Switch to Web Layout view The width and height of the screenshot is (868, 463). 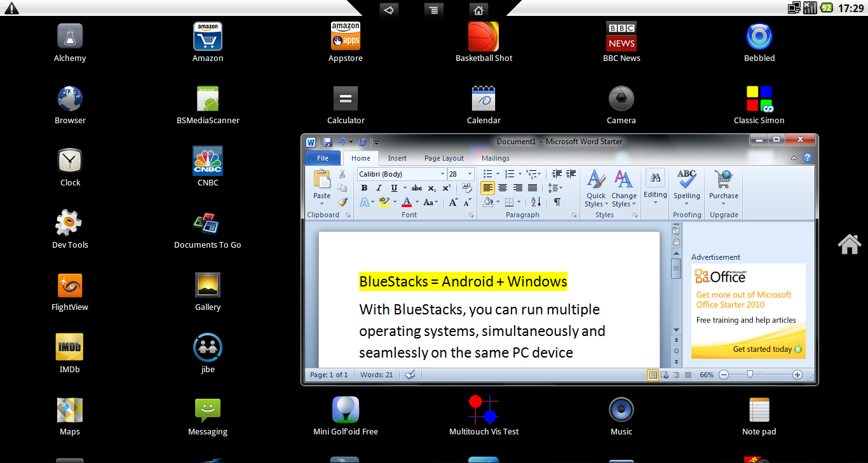coord(665,375)
